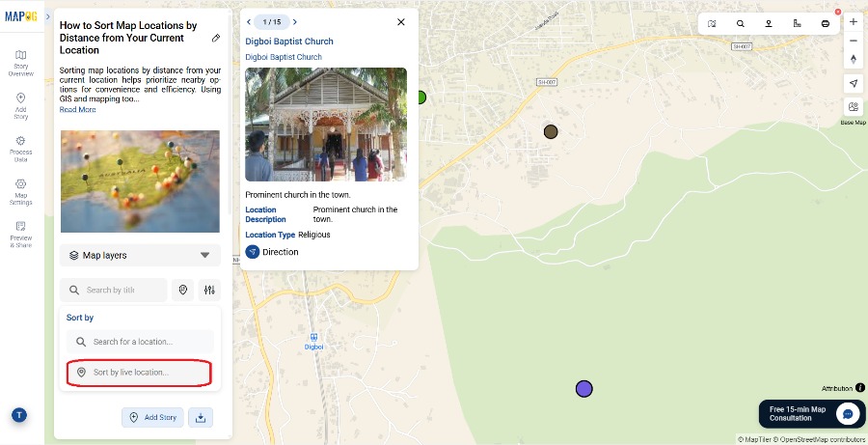868x445 pixels.
Task: Click the person pin locate tool
Action: [x=769, y=24]
